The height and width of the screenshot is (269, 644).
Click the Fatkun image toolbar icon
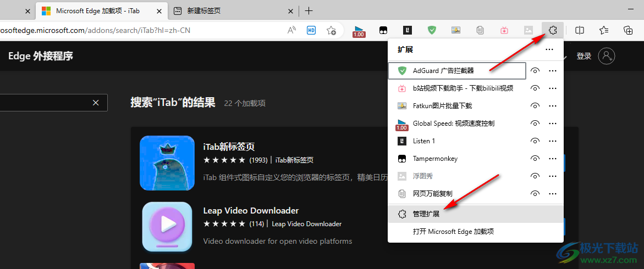[455, 30]
